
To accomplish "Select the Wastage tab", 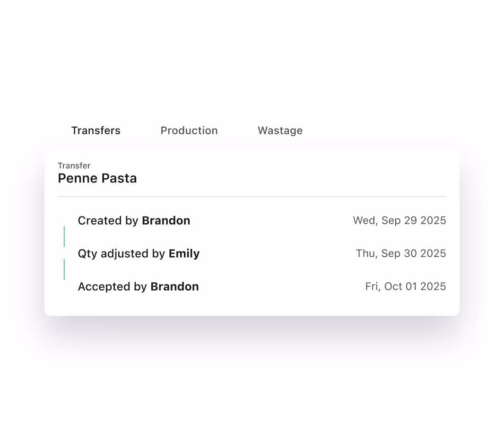I will [x=280, y=130].
